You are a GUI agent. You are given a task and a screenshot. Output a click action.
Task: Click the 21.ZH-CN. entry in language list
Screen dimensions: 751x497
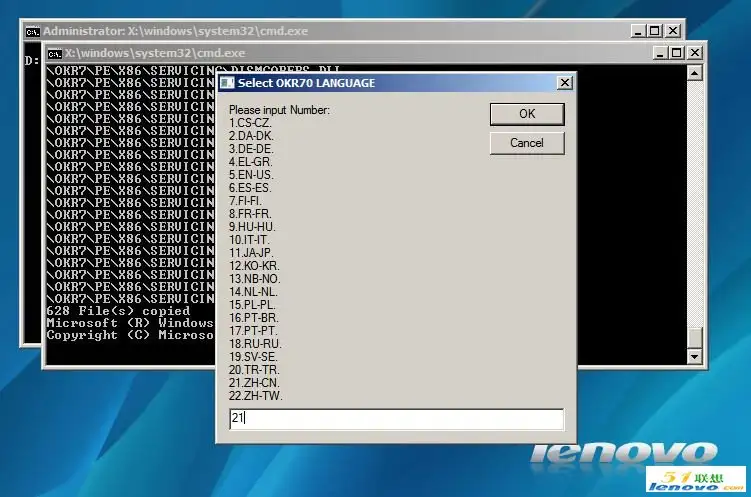[256, 383]
